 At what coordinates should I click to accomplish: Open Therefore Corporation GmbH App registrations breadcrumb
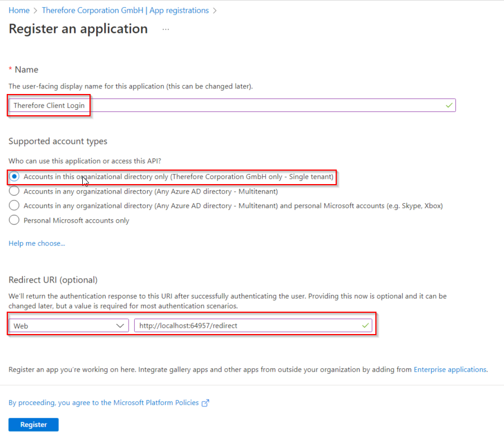tap(125, 10)
